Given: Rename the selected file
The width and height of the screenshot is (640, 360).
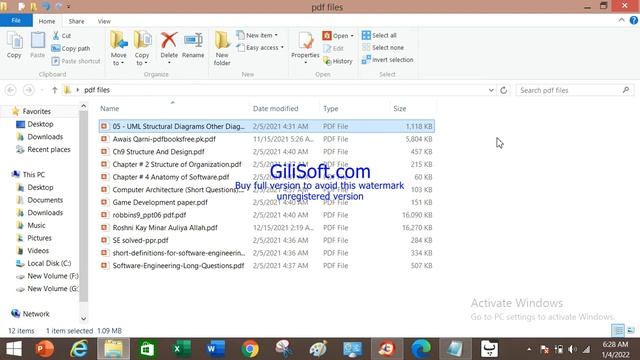Looking at the screenshot, I should click(x=193, y=45).
